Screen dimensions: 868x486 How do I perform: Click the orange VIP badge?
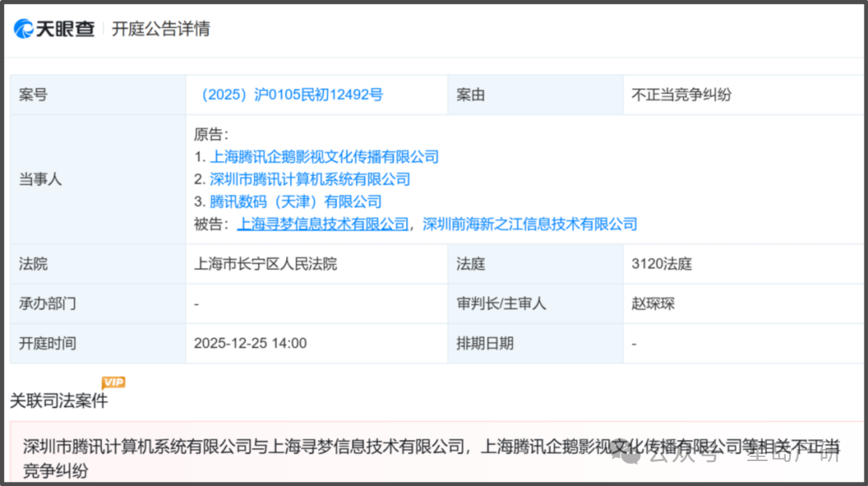113,382
